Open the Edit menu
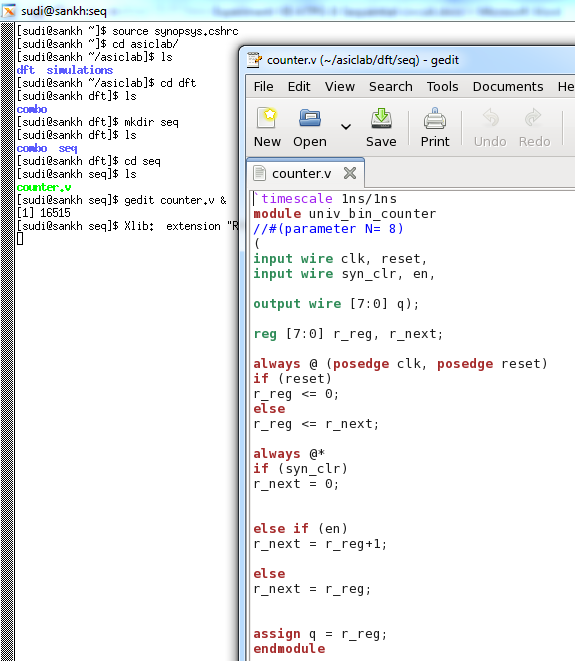 pos(299,86)
